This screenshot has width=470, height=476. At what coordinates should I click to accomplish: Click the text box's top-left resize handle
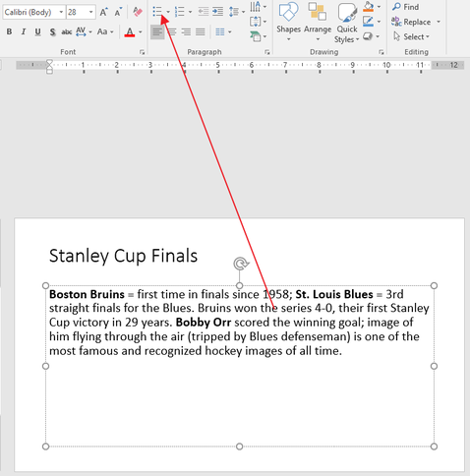pos(46,286)
